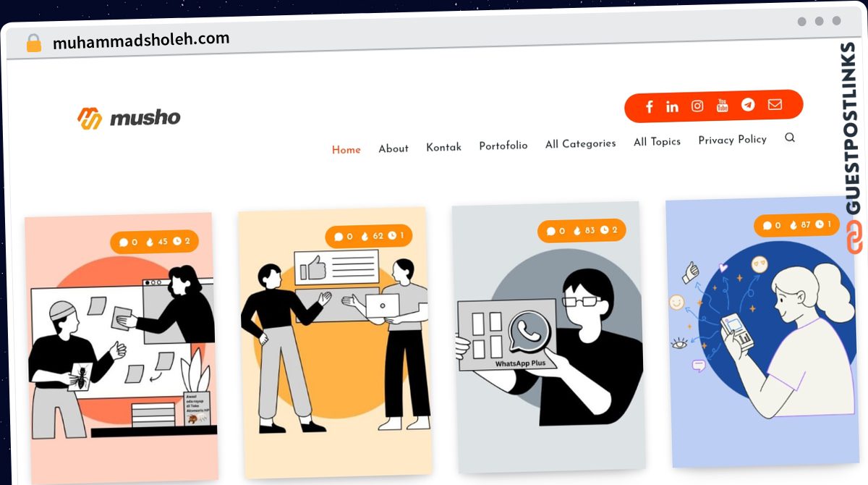The image size is (868, 485).
Task: Click the email envelope icon
Action: 775,104
